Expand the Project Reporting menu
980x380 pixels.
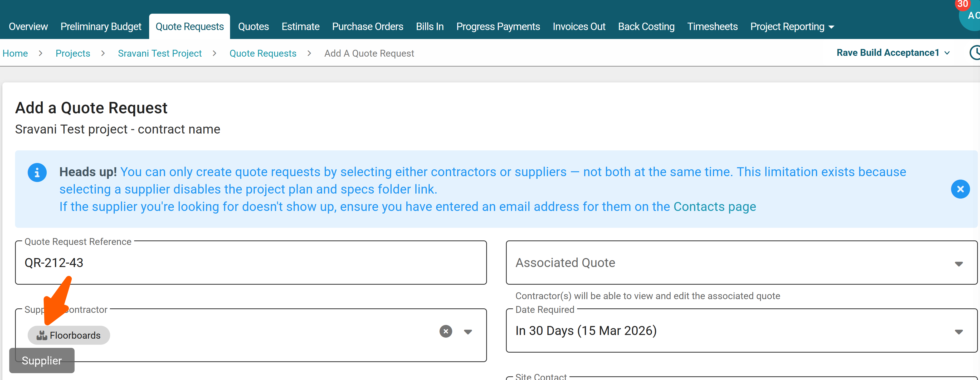click(792, 27)
